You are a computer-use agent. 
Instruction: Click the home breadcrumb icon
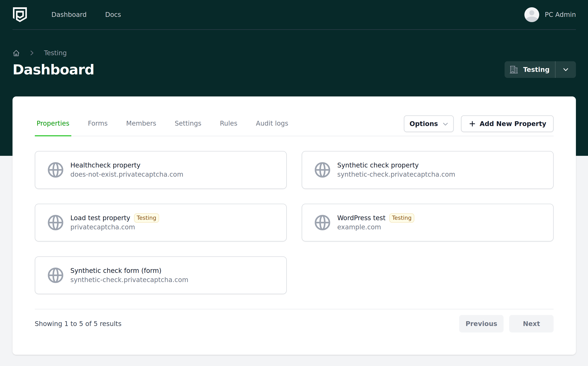[x=16, y=53]
